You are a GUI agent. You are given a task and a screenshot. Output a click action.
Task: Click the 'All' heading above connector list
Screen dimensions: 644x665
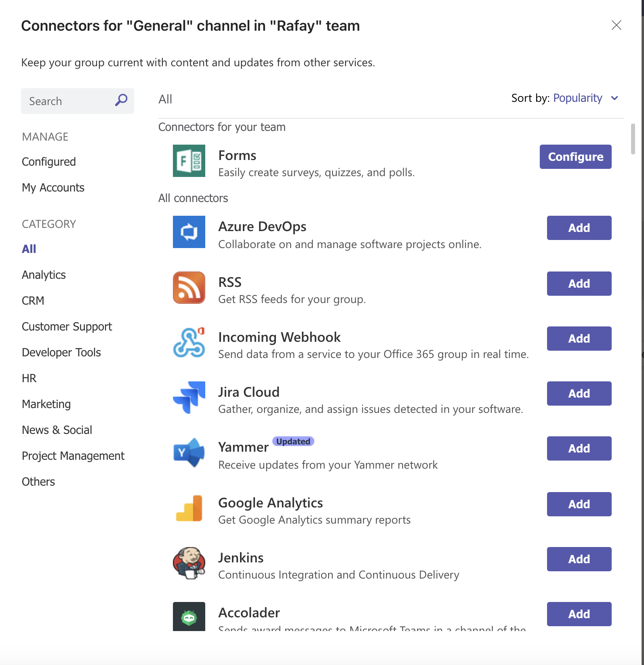(165, 99)
